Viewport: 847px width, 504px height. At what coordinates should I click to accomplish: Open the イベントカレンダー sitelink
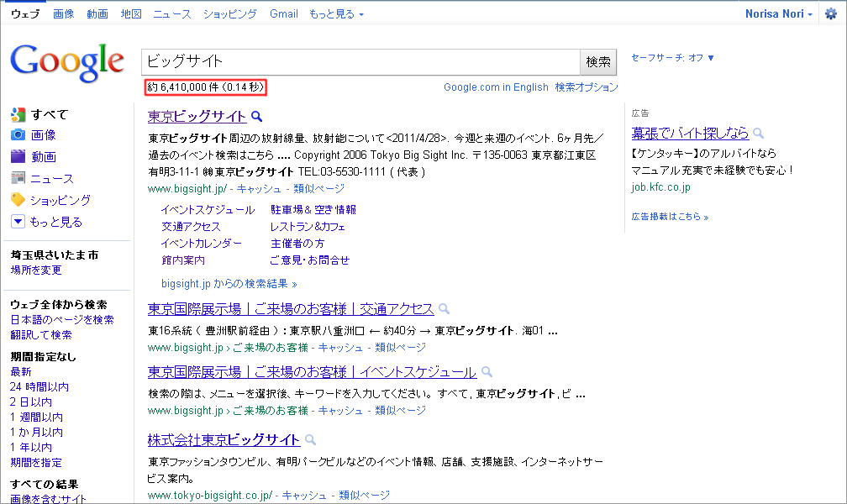(x=202, y=243)
